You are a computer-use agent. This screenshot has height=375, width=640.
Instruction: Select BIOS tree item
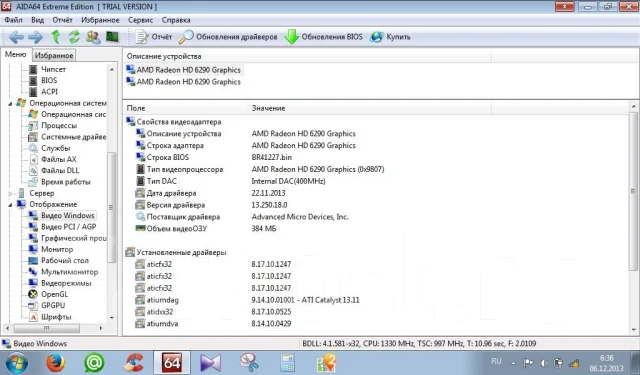point(49,80)
